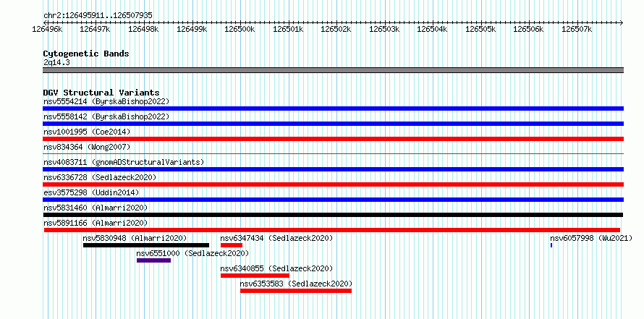Image resolution: width=644 pixels, height=319 pixels.
Task: Click the 126499k ruler tick label
Action: click(192, 29)
